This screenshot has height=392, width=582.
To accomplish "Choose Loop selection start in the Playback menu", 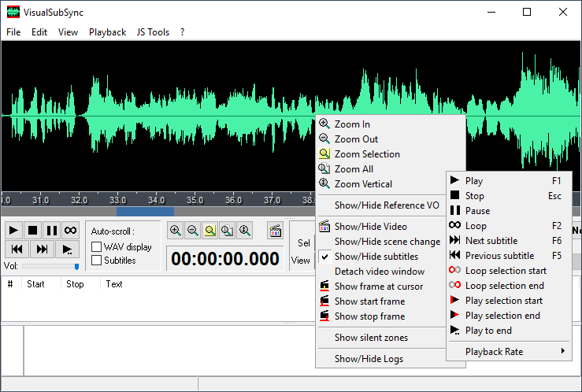I will point(506,271).
